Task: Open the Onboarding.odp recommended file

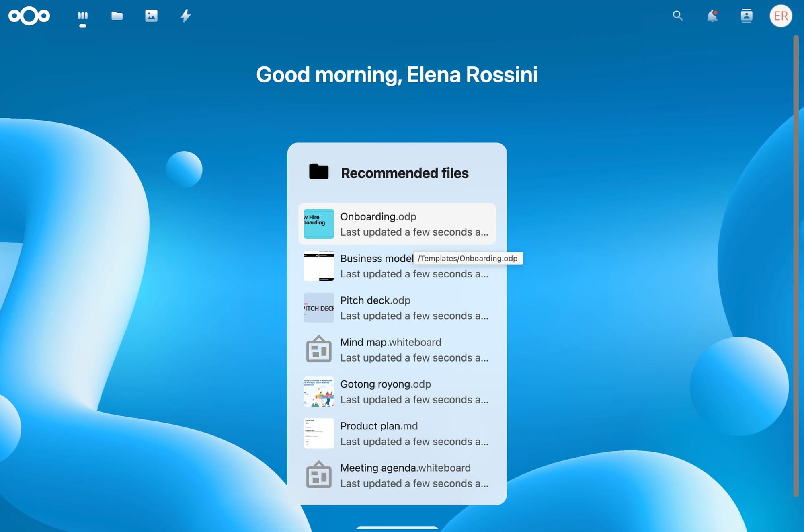Action: 397,224
